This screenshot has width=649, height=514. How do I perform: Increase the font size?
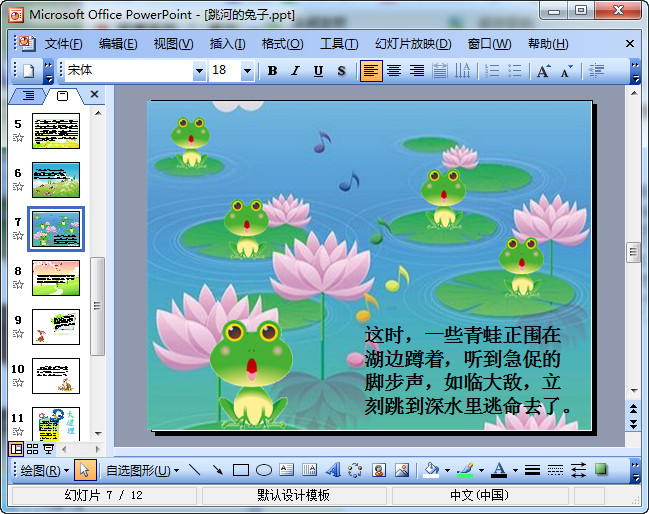(543, 71)
